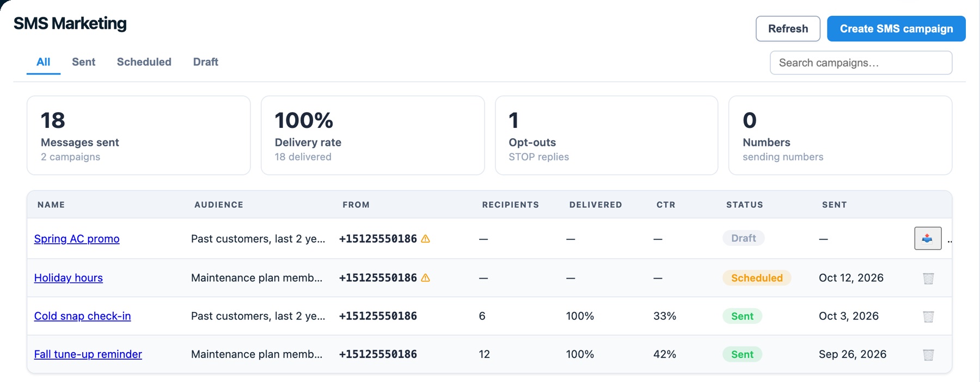Click the Sent badge in Fall tune-up reminder row
The width and height of the screenshot is (980, 382).
click(x=743, y=354)
